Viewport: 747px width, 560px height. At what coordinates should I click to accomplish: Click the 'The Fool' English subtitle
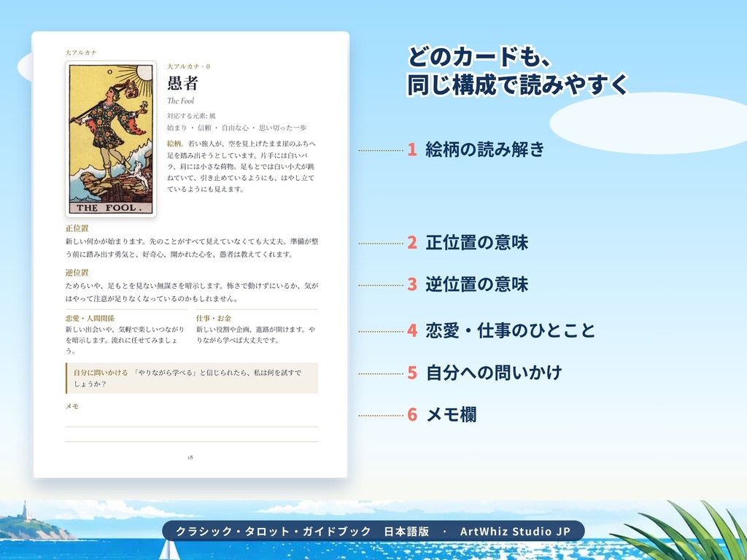tap(181, 101)
